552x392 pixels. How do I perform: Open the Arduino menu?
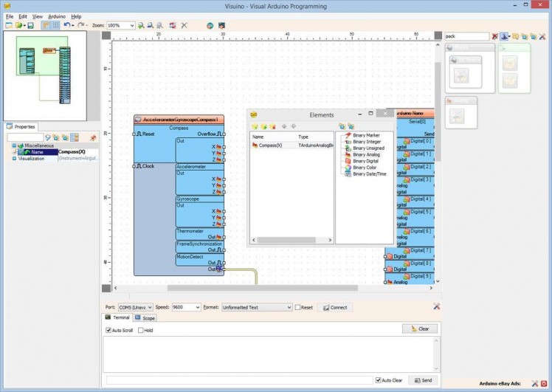[x=57, y=16]
